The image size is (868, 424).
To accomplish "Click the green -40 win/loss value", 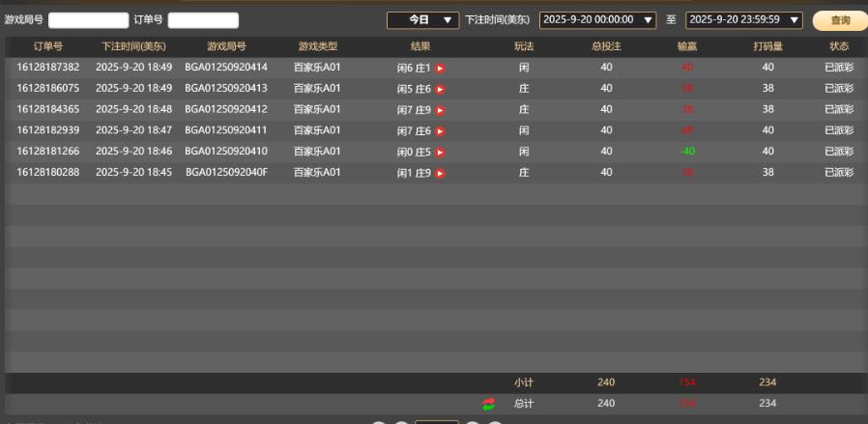I will pos(687,152).
